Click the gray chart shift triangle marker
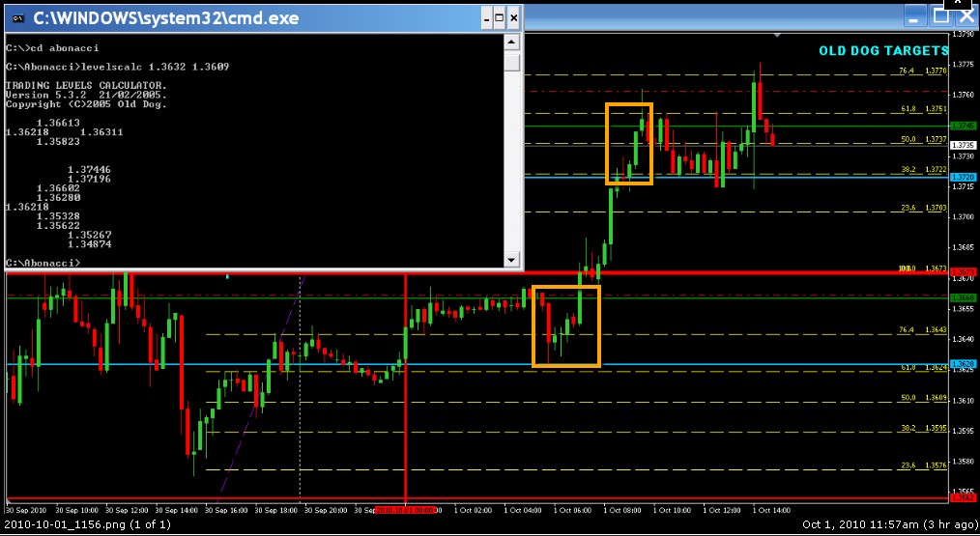 pyautogui.click(x=777, y=35)
